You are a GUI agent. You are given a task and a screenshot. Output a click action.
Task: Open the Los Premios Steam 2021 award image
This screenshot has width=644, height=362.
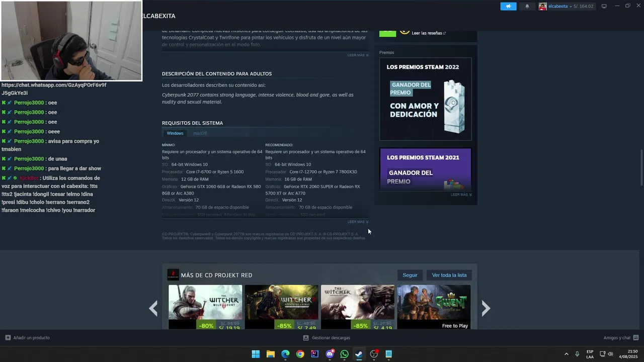click(426, 169)
